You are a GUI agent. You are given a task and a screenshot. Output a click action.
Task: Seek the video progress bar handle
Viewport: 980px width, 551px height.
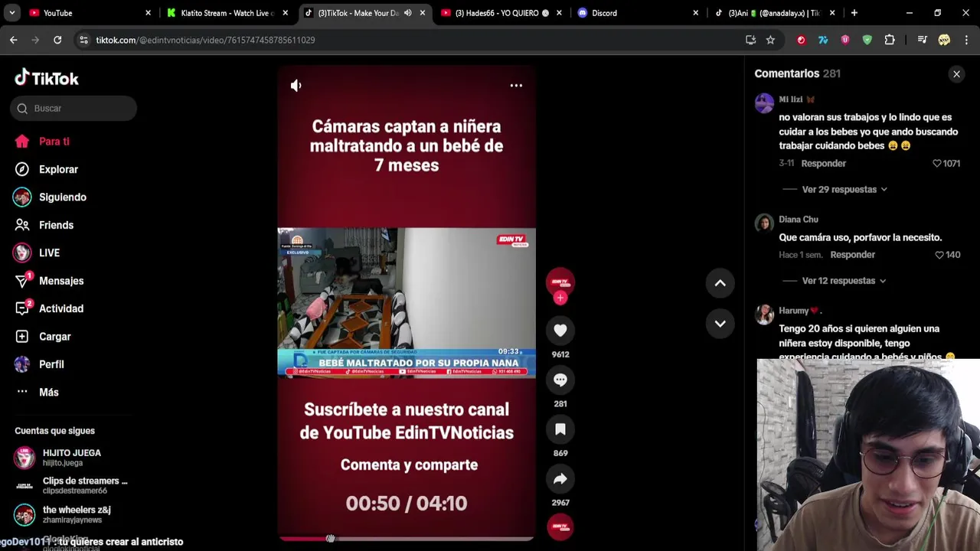[331, 539]
